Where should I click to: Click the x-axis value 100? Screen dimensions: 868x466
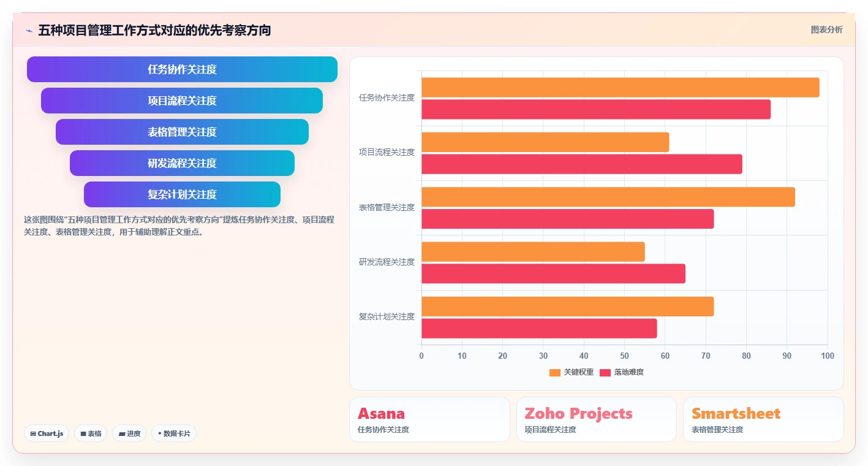point(827,356)
